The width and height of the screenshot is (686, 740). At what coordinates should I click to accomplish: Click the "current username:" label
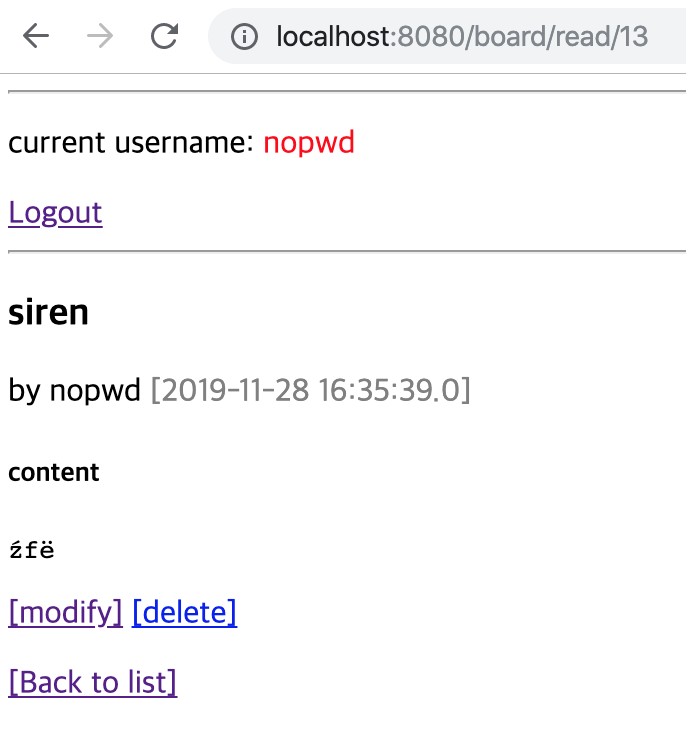(130, 143)
